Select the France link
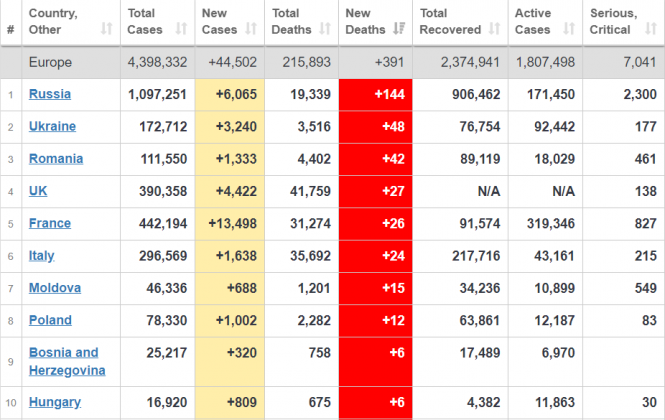The width and height of the screenshot is (665, 420). tap(50, 223)
